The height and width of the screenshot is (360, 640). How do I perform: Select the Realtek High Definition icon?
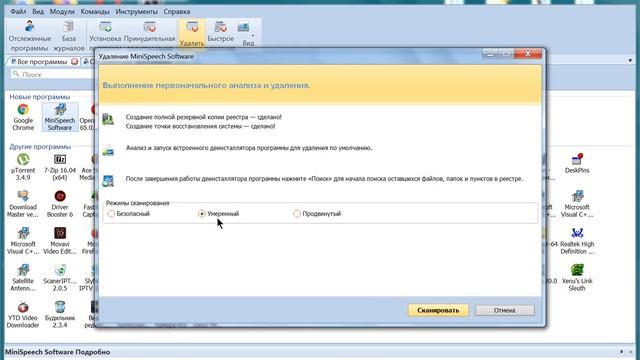point(577,240)
